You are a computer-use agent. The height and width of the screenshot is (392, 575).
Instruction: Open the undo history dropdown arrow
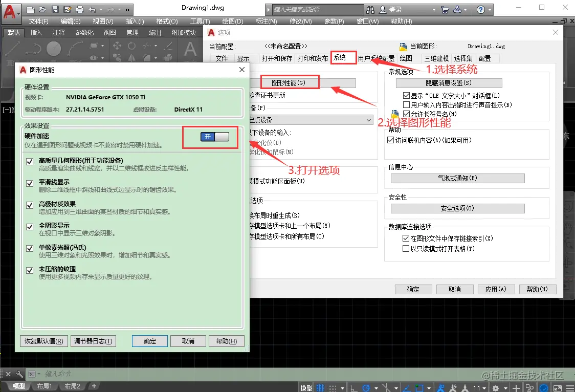[x=101, y=10]
